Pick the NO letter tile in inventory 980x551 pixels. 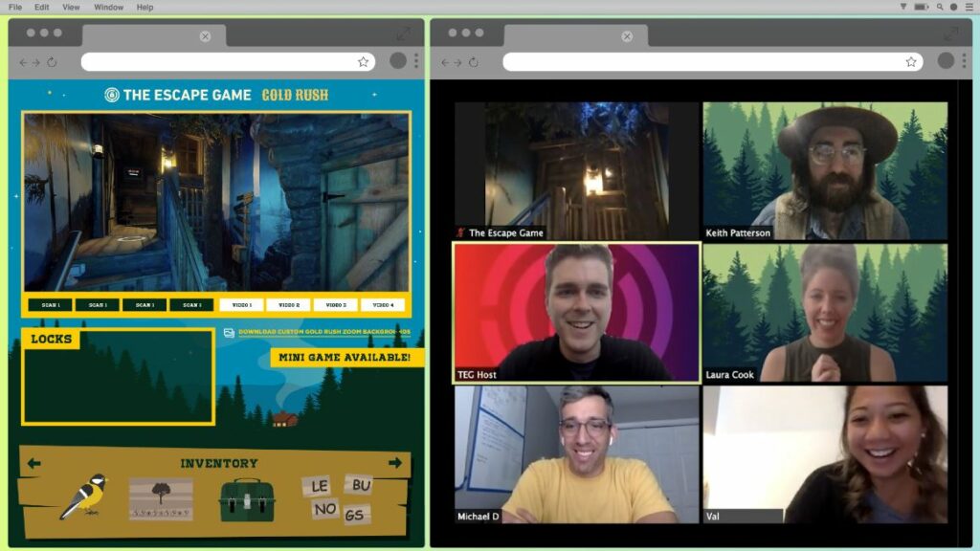pos(325,509)
